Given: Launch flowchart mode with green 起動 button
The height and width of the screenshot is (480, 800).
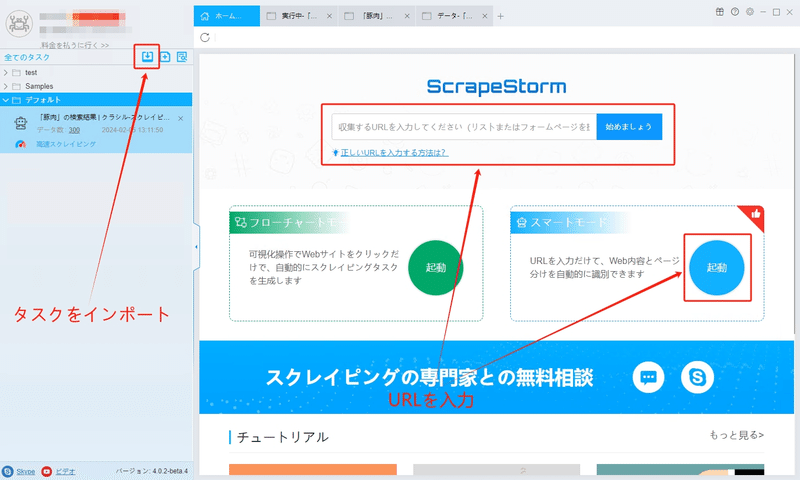Looking at the screenshot, I should point(436,267).
